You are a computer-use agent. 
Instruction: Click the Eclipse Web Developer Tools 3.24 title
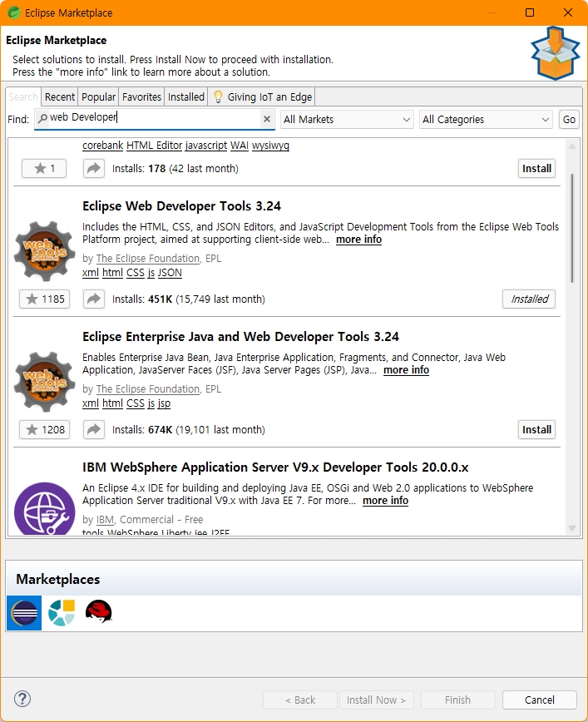pos(181,205)
